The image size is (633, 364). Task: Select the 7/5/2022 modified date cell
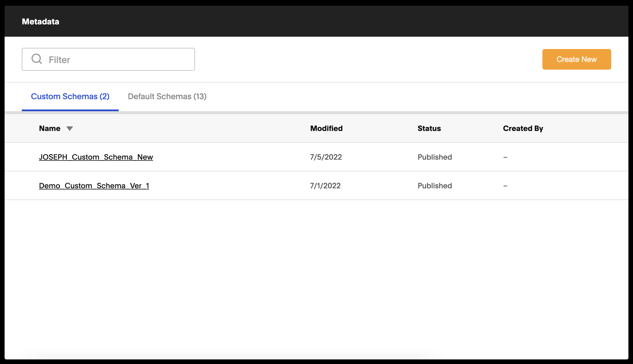pos(326,157)
